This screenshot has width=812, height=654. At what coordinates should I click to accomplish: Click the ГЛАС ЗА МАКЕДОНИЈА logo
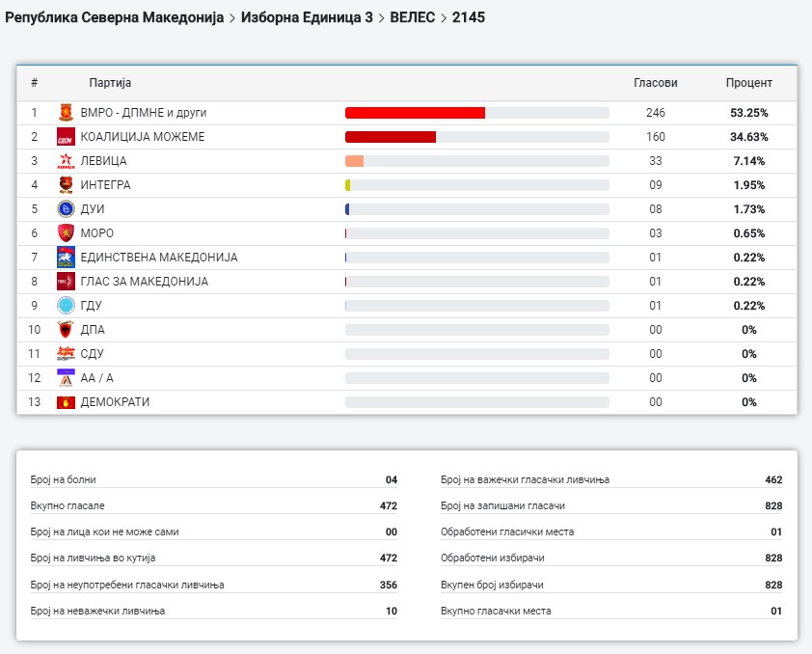pyautogui.click(x=66, y=282)
